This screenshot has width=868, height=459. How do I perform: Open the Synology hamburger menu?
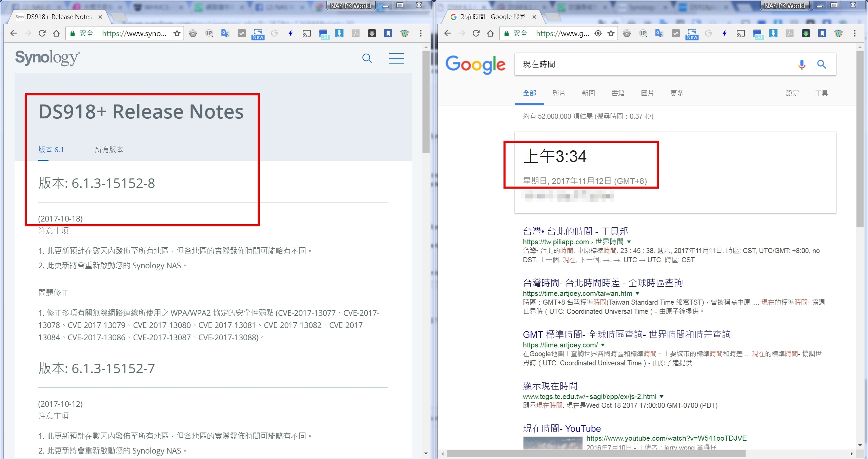(x=396, y=58)
